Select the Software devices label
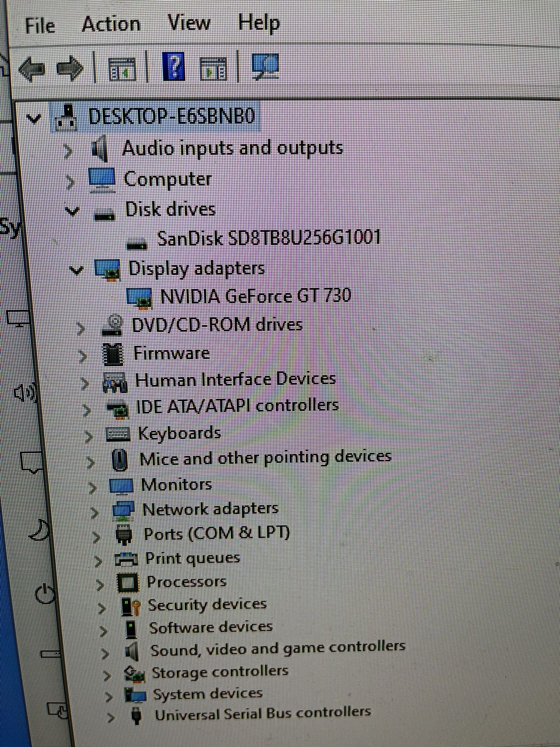 coord(211,627)
